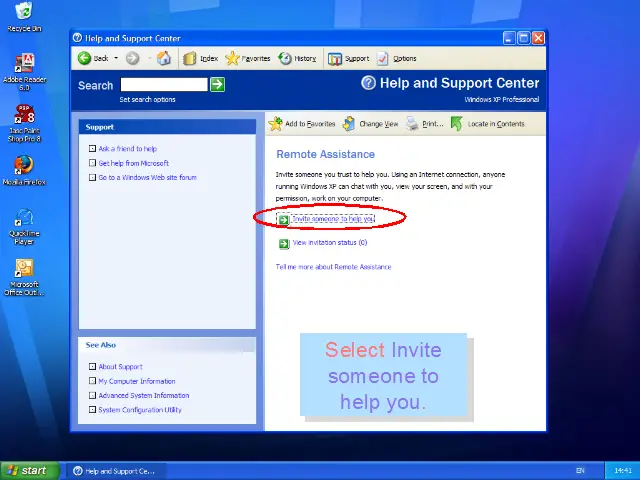Open Support in the toolbar

click(x=349, y=59)
